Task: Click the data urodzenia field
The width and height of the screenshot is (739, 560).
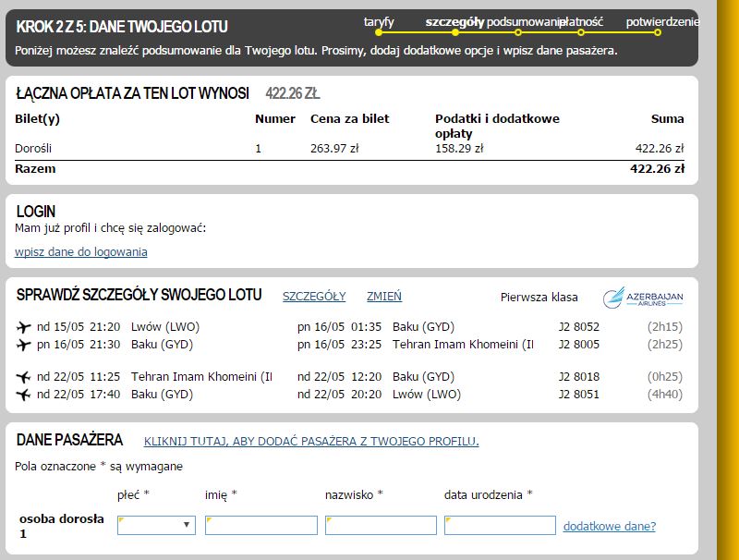Action: 500,525
